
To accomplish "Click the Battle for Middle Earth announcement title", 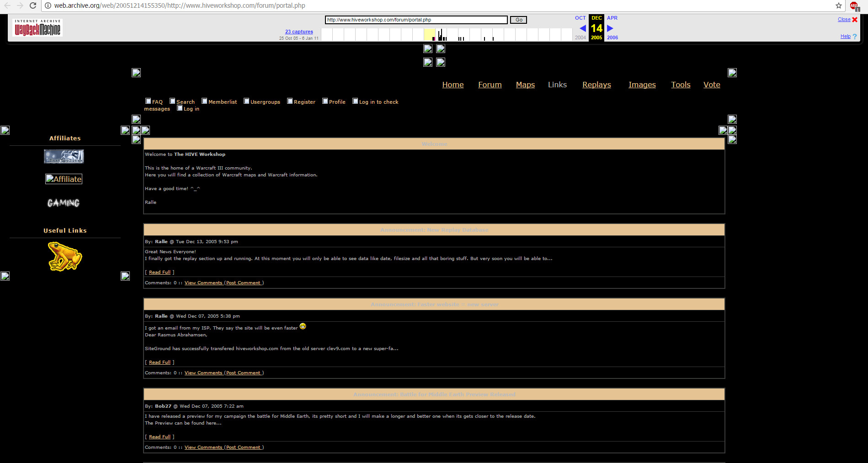I will [x=434, y=394].
